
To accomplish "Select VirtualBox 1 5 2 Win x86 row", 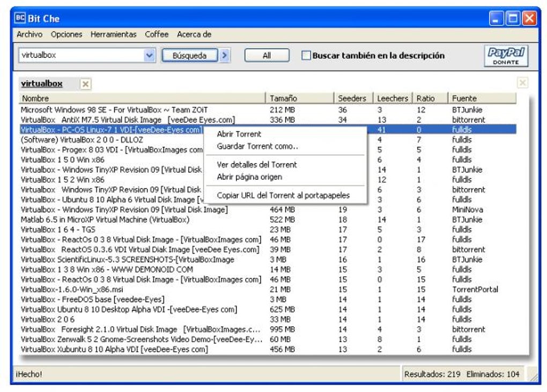I will [112, 180].
